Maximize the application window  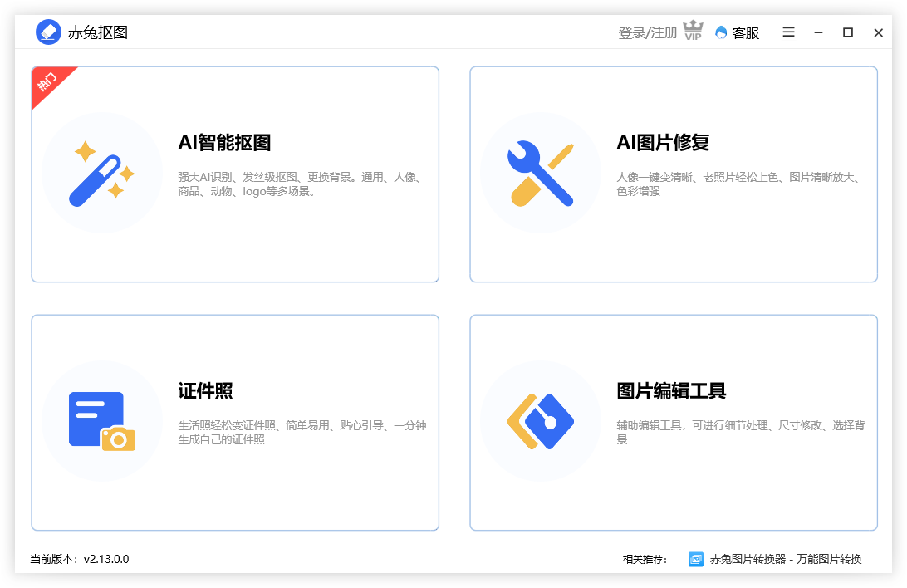[848, 32]
